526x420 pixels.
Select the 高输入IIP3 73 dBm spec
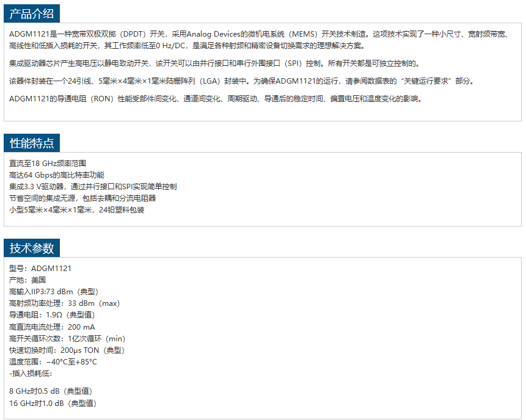tap(54, 292)
